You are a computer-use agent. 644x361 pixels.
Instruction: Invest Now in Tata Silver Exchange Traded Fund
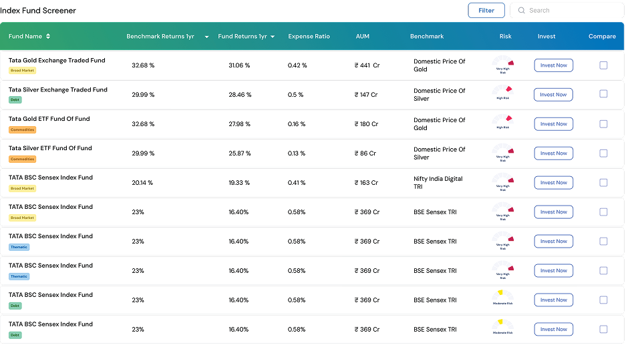[553, 94]
